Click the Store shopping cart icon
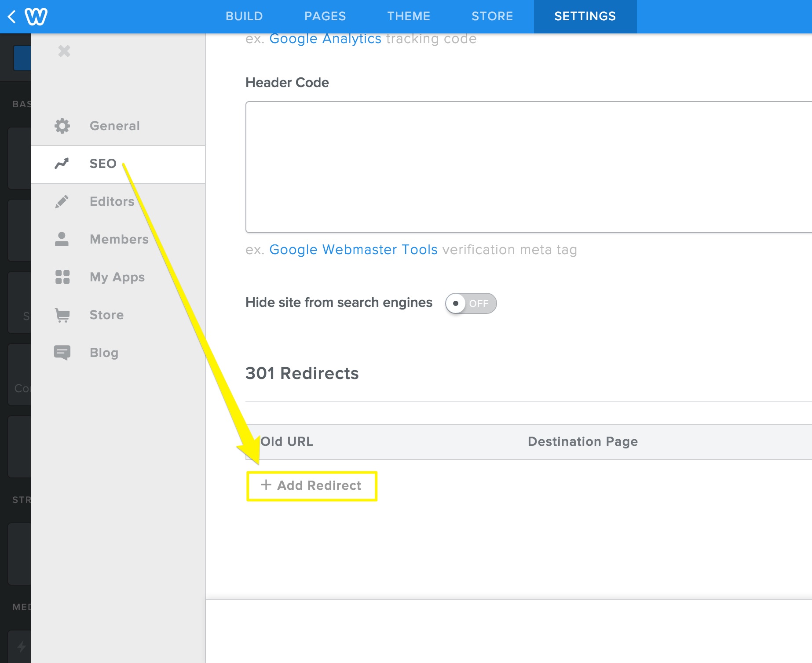Viewport: 812px width, 663px height. [62, 315]
